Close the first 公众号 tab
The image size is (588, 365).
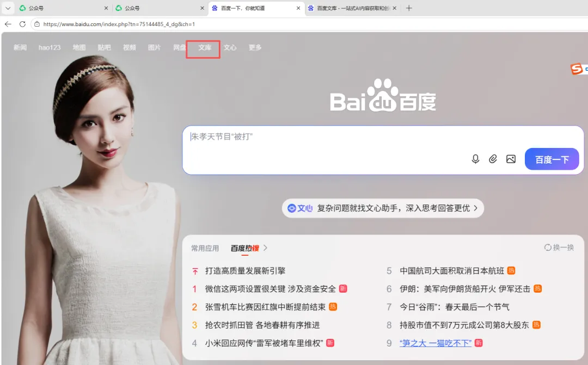point(106,8)
